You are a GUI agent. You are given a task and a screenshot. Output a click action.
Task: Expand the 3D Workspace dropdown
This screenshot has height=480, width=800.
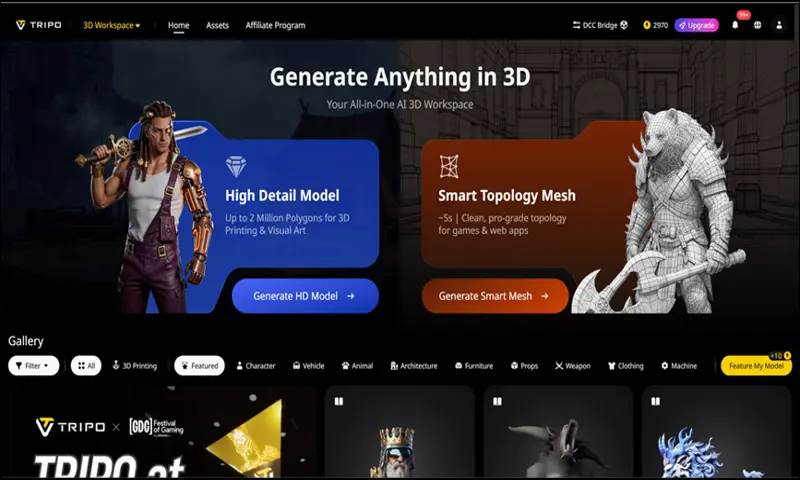click(x=111, y=25)
